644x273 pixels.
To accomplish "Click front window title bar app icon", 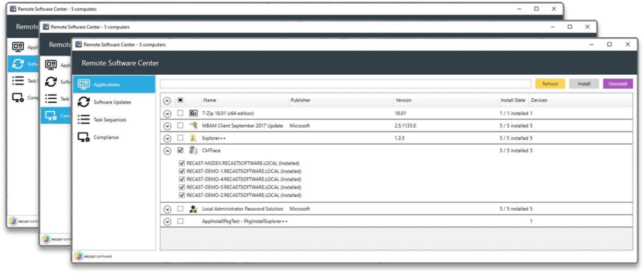I will point(78,44).
